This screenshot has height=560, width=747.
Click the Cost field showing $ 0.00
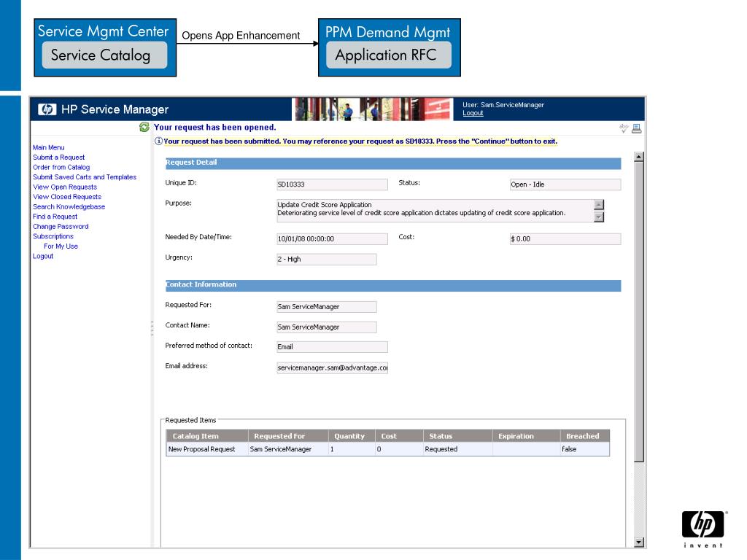[565, 238]
